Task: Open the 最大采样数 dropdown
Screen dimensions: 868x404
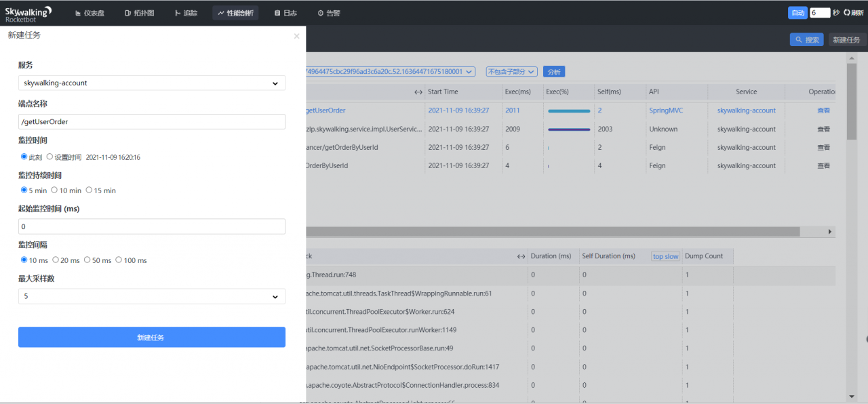Action: (x=152, y=296)
